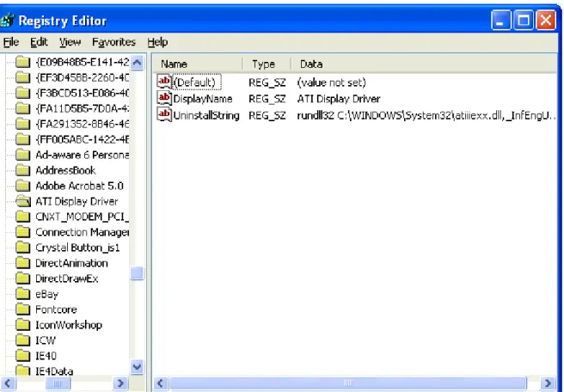Screen dimensions: 564x392
Task: Click the Connection Manager folder icon
Action: (23, 232)
